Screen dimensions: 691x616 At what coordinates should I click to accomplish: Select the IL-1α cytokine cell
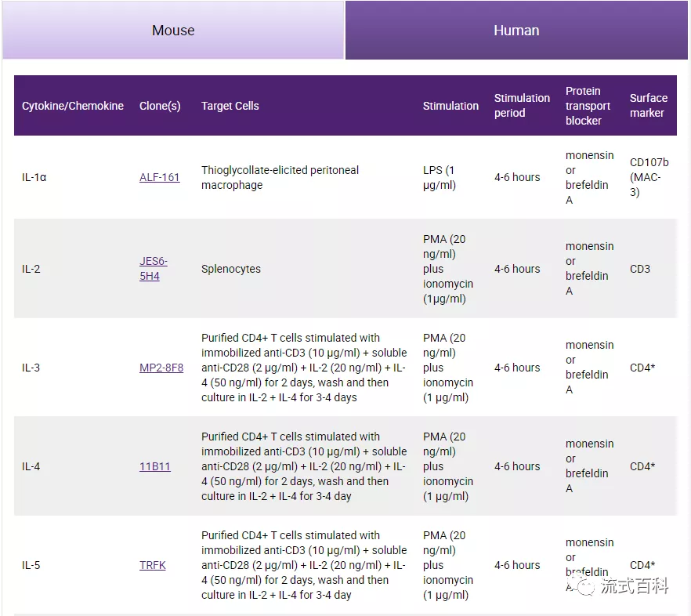pos(34,177)
